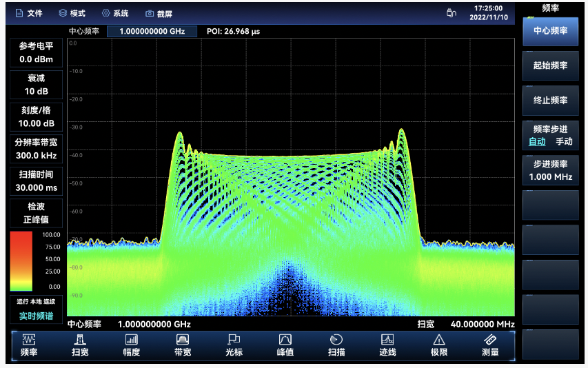This screenshot has width=588, height=368.
Task: Click the 截屏 screenshot button
Action: point(159,14)
